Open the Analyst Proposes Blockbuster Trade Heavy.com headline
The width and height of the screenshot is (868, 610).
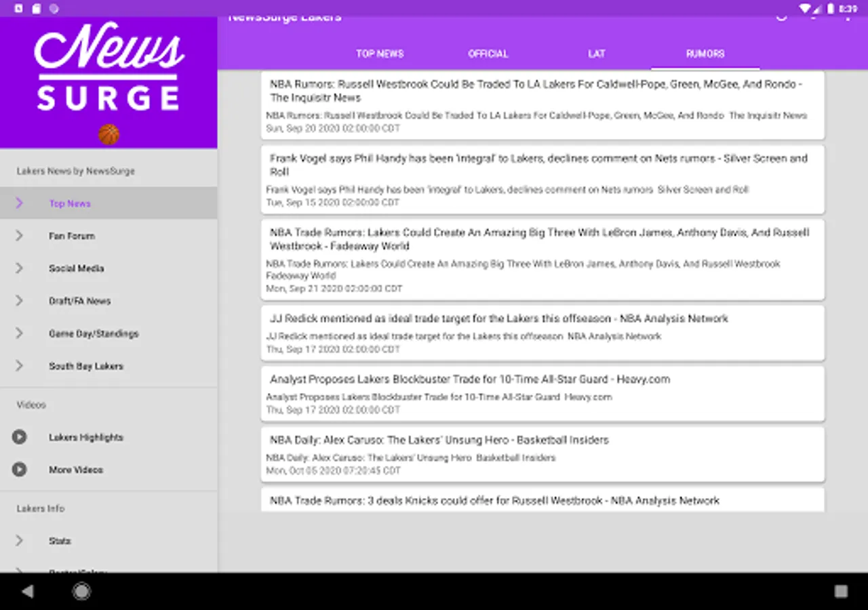pos(470,380)
